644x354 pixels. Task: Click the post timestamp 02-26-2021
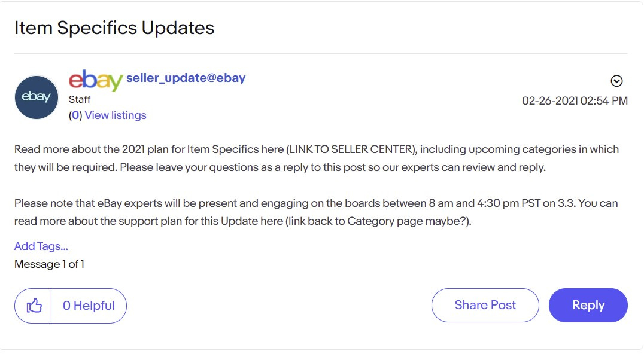(575, 100)
